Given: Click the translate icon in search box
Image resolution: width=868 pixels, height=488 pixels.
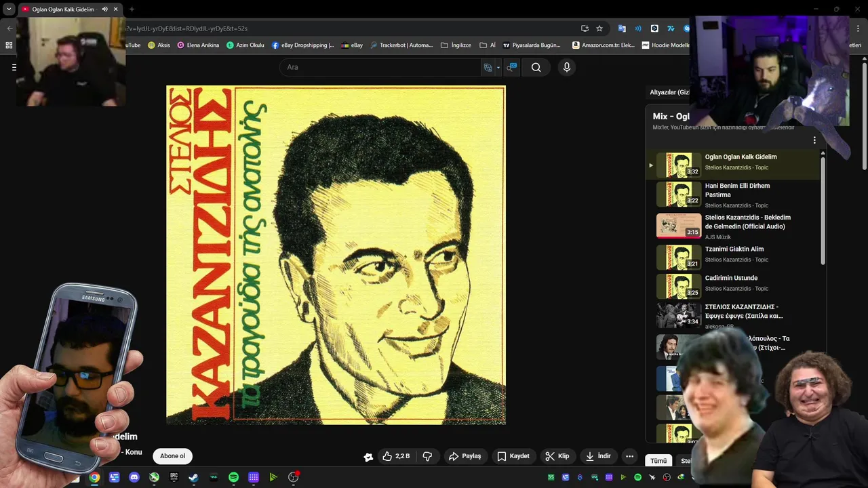Looking at the screenshot, I should click(488, 67).
